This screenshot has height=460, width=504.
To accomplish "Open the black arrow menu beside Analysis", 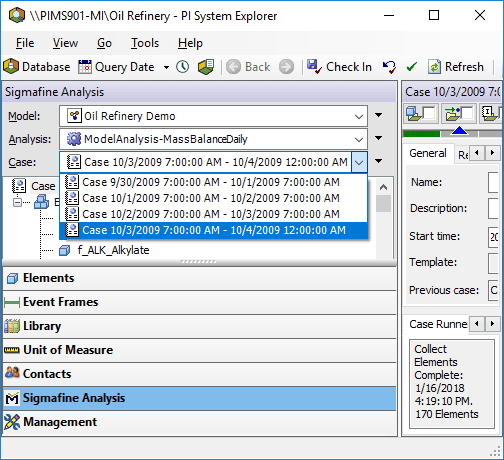I will tap(378, 138).
